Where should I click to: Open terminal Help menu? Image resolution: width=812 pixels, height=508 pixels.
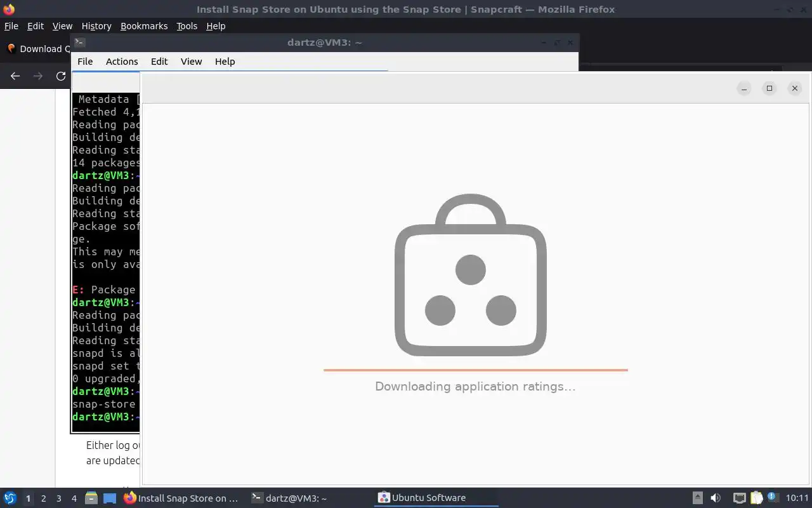pyautogui.click(x=225, y=62)
